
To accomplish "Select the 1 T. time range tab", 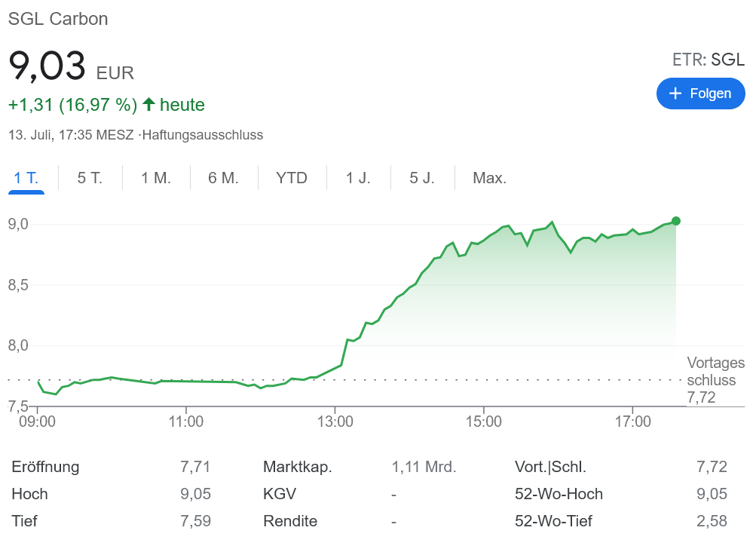I will coord(26,178).
